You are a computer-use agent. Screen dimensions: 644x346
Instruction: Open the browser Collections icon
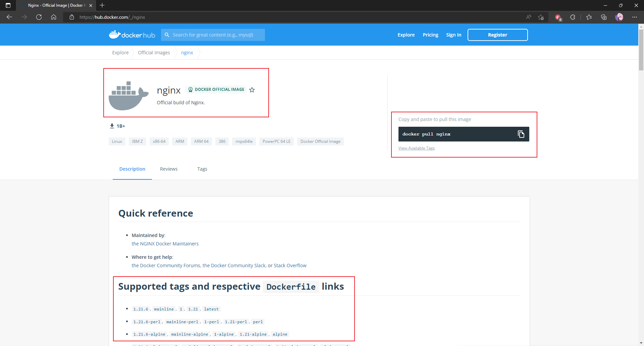tap(604, 17)
